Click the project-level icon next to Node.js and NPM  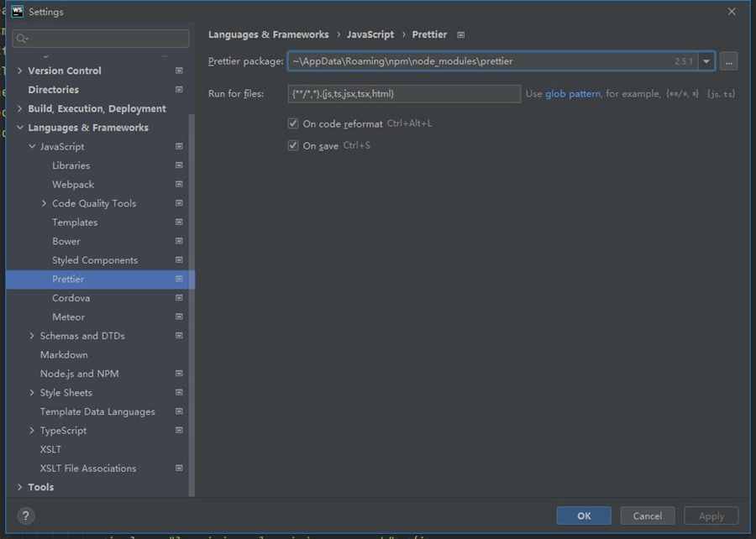click(179, 374)
